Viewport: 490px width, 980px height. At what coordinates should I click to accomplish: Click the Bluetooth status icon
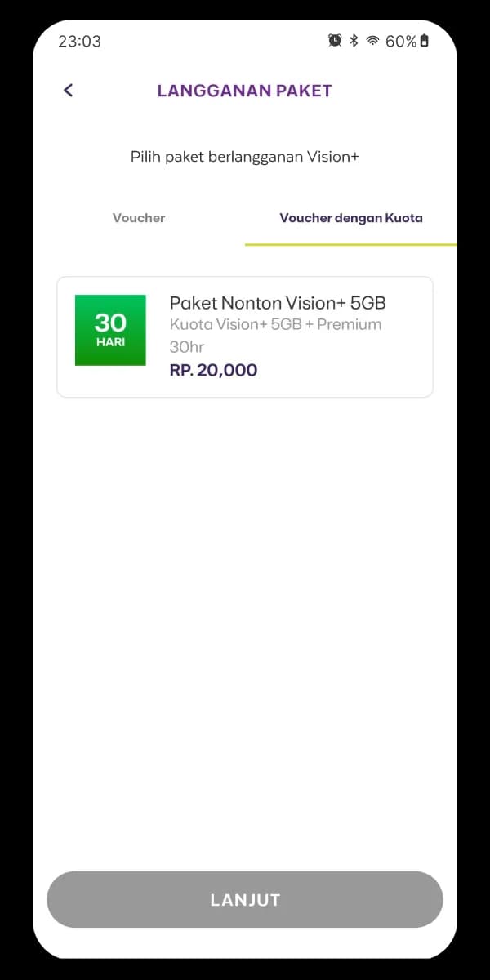[x=354, y=41]
